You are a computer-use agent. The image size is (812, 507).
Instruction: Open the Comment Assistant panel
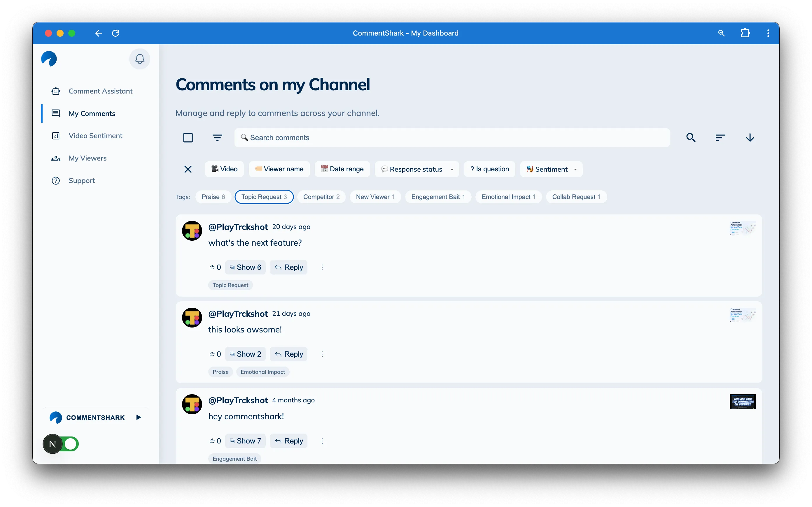point(100,91)
